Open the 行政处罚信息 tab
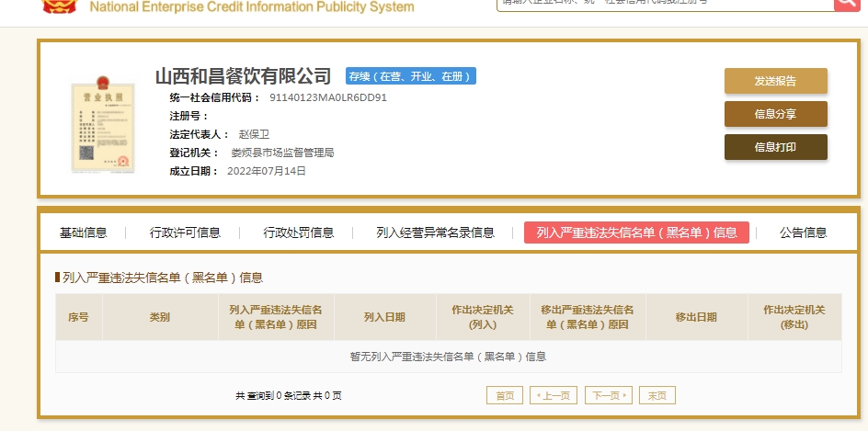This screenshot has height=431, width=868. click(x=298, y=233)
